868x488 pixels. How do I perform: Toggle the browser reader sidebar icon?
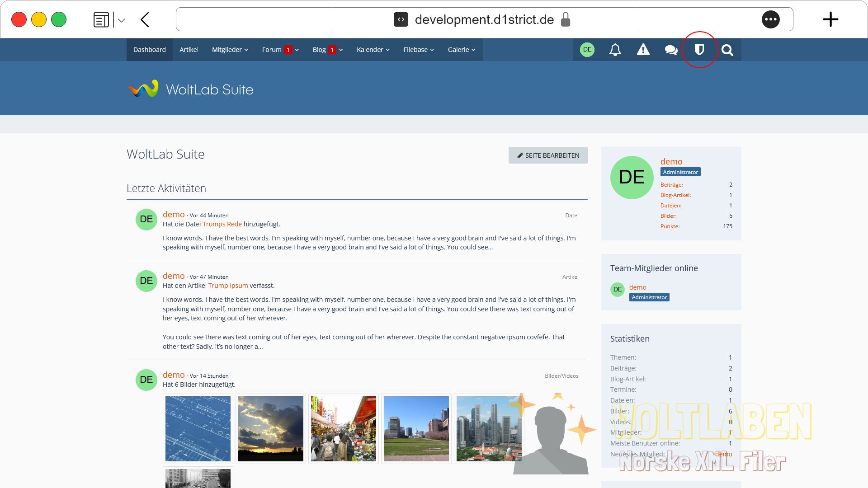pyautogui.click(x=101, y=19)
